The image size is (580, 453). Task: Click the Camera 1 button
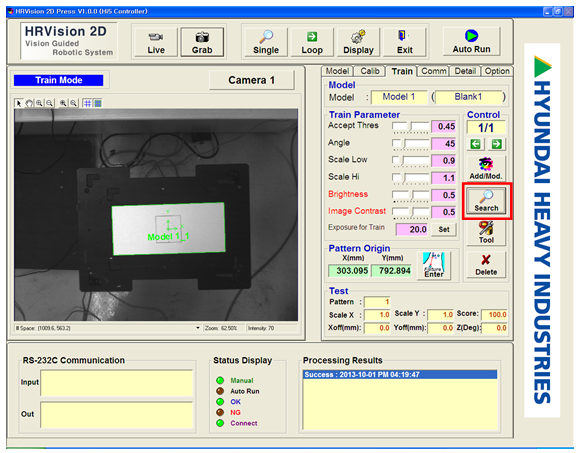pyautogui.click(x=252, y=80)
